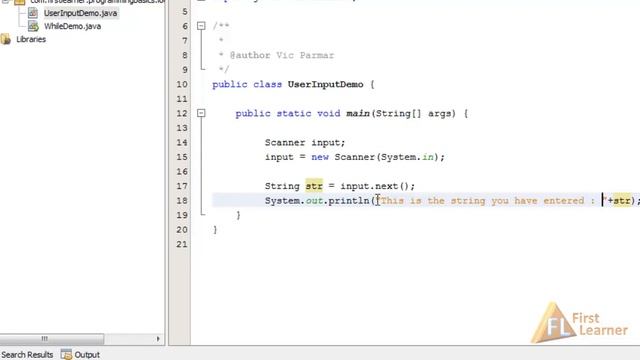
Task: Open the Search Results tab
Action: pos(27,355)
